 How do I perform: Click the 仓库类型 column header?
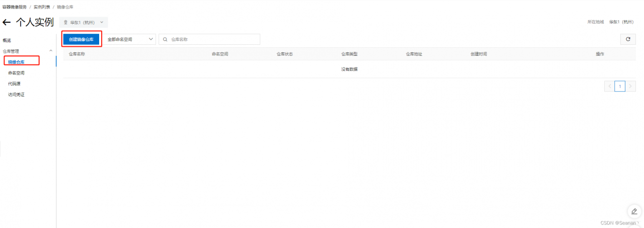tap(349, 54)
